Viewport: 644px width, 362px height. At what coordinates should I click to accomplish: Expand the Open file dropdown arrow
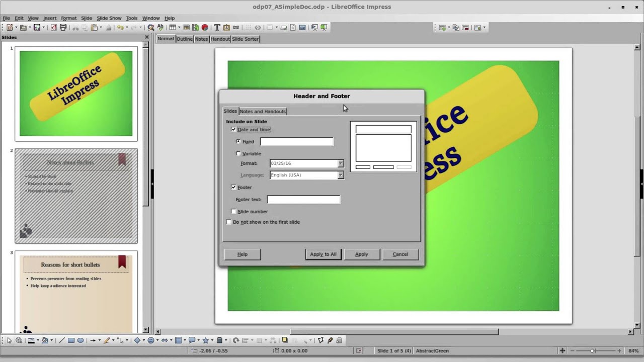click(x=30, y=28)
